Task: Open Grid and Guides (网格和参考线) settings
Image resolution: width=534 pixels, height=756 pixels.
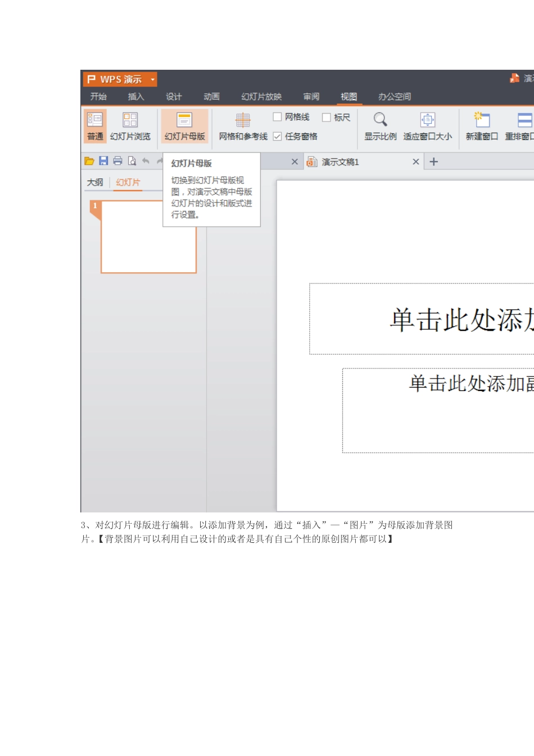Action: click(x=243, y=120)
